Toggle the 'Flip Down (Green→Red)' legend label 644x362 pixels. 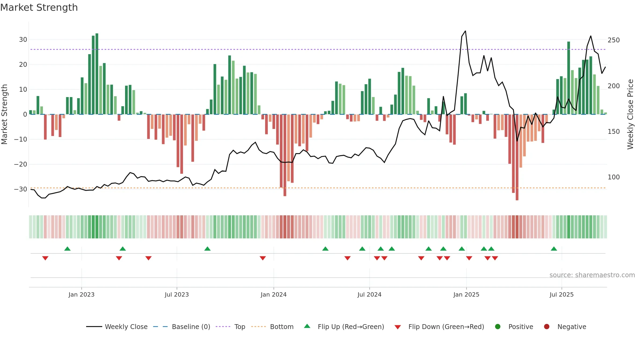pyautogui.click(x=446, y=327)
